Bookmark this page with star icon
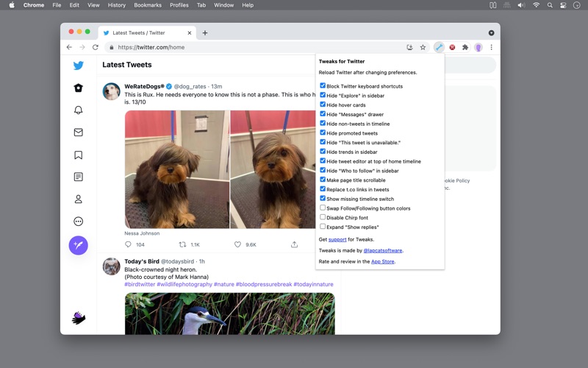 pyautogui.click(x=423, y=47)
